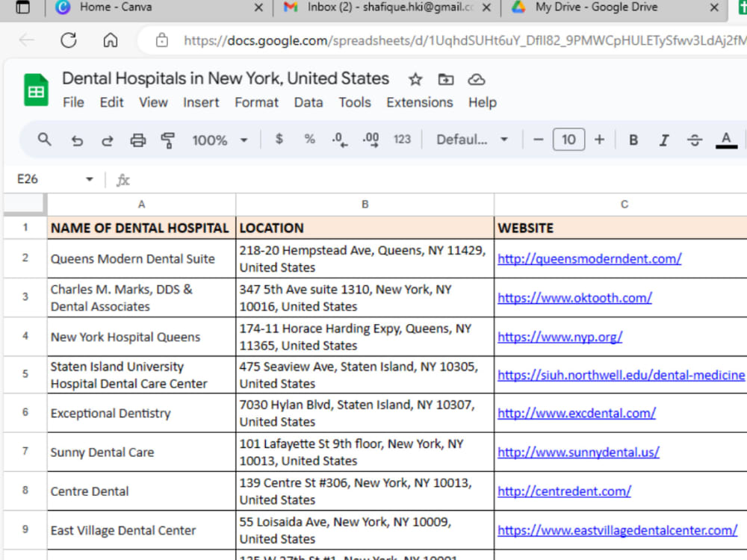Toggle bold formatting

633,140
